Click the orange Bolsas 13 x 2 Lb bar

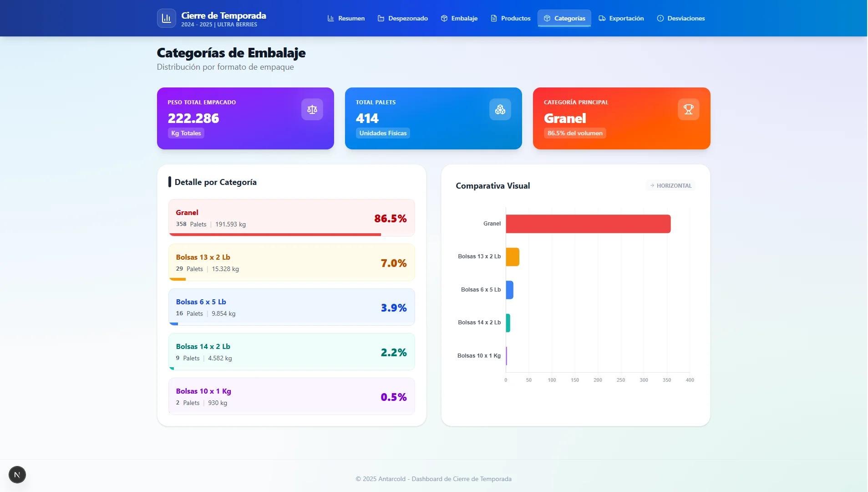click(512, 257)
